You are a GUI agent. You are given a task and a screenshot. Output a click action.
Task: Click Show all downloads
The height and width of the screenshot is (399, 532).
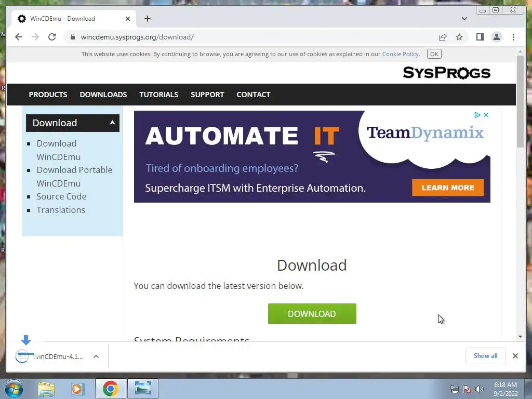[x=486, y=355]
